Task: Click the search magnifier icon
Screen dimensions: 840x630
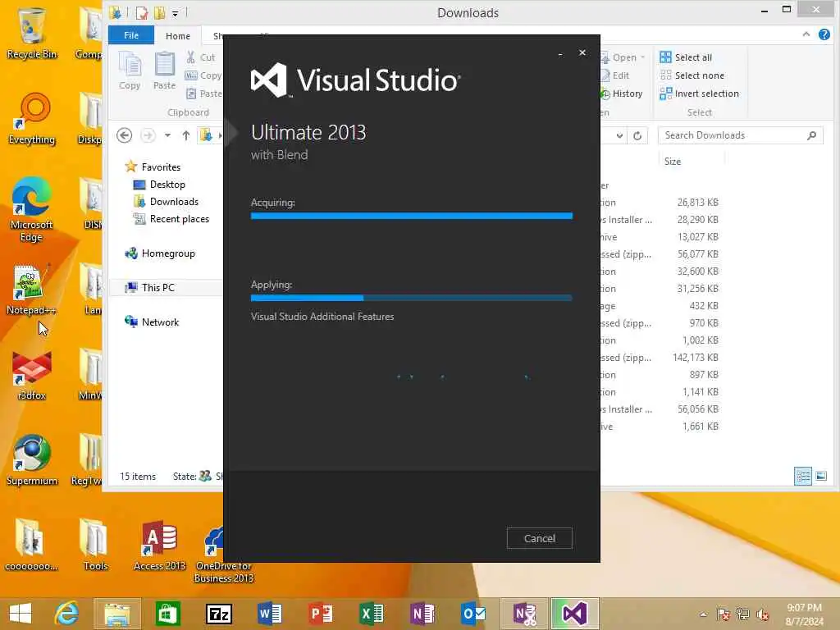Action: tap(811, 135)
